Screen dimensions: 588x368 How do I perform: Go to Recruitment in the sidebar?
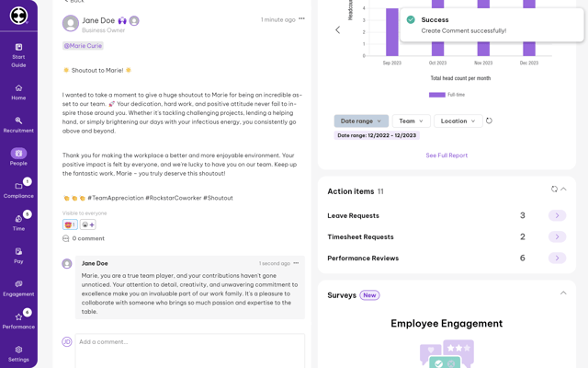coord(18,125)
